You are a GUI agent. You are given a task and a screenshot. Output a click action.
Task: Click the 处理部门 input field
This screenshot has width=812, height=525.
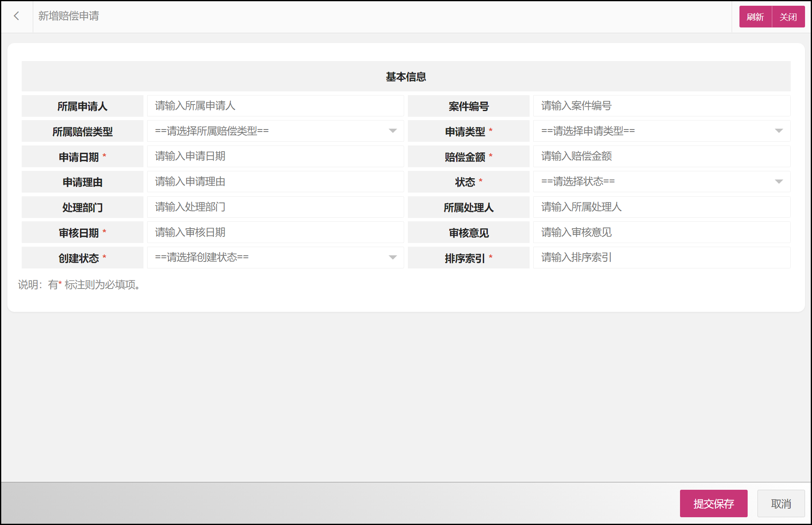(x=275, y=207)
